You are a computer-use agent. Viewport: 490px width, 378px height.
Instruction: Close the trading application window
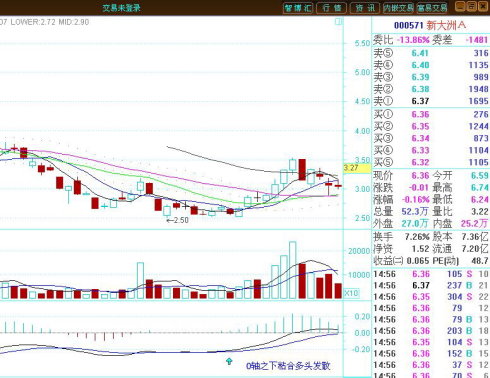[x=483, y=7]
